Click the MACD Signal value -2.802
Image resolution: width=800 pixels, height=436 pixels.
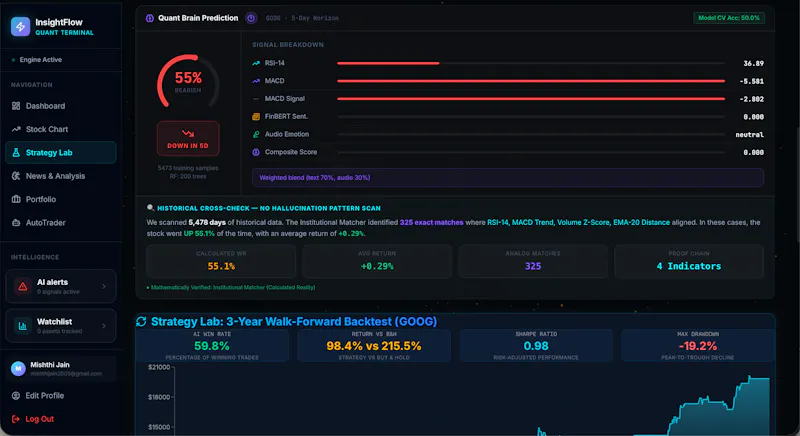click(x=752, y=99)
